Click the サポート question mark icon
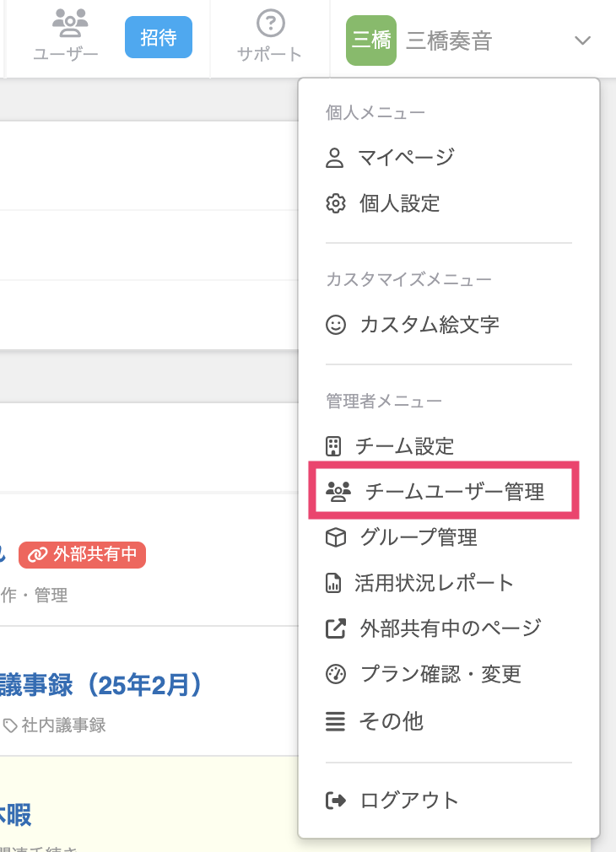This screenshot has width=616, height=852. coord(270,24)
